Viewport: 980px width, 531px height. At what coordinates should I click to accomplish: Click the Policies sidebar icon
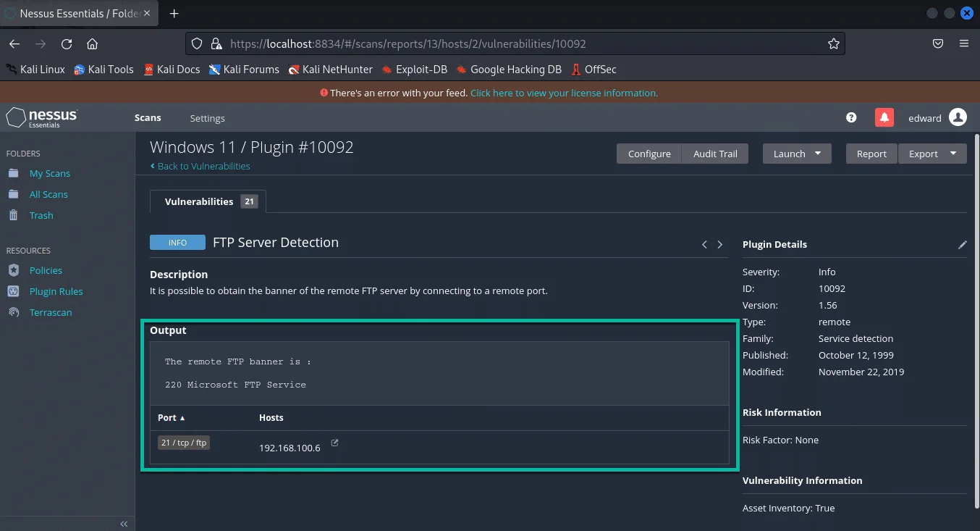[x=14, y=270]
